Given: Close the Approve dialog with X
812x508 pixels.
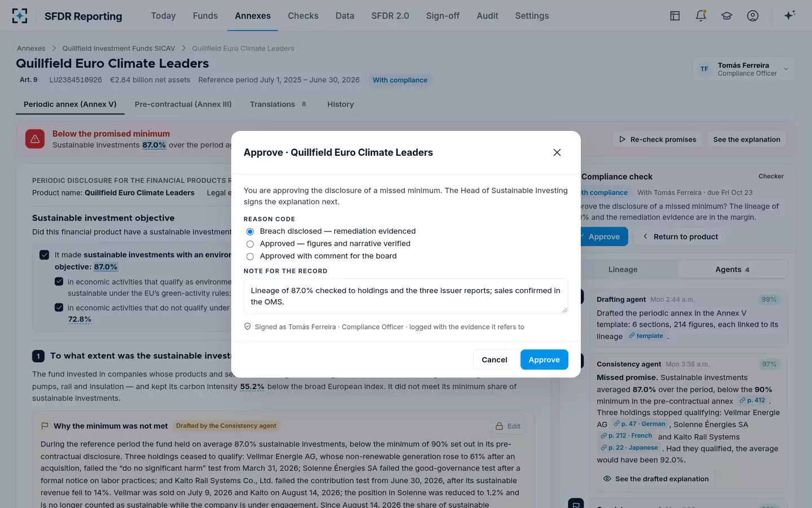Looking at the screenshot, I should pos(557,152).
